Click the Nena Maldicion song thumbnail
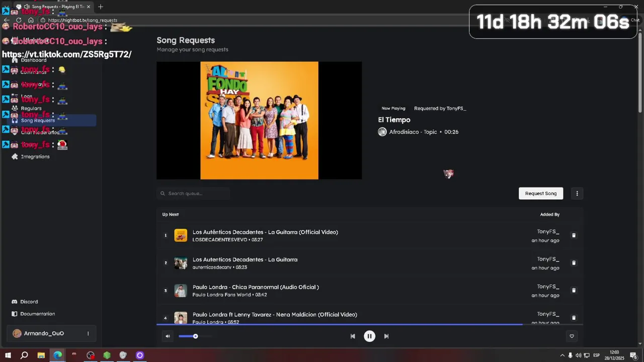This screenshot has width=644, height=362. [181, 318]
